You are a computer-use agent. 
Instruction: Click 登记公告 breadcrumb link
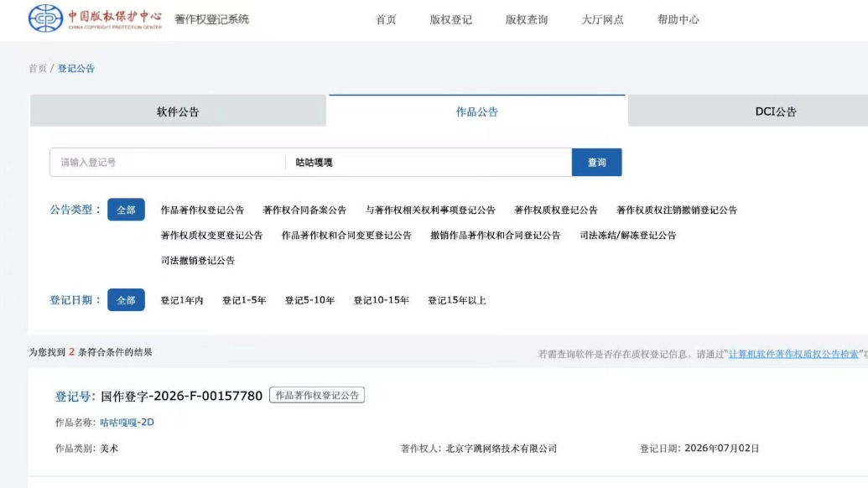tap(76, 69)
